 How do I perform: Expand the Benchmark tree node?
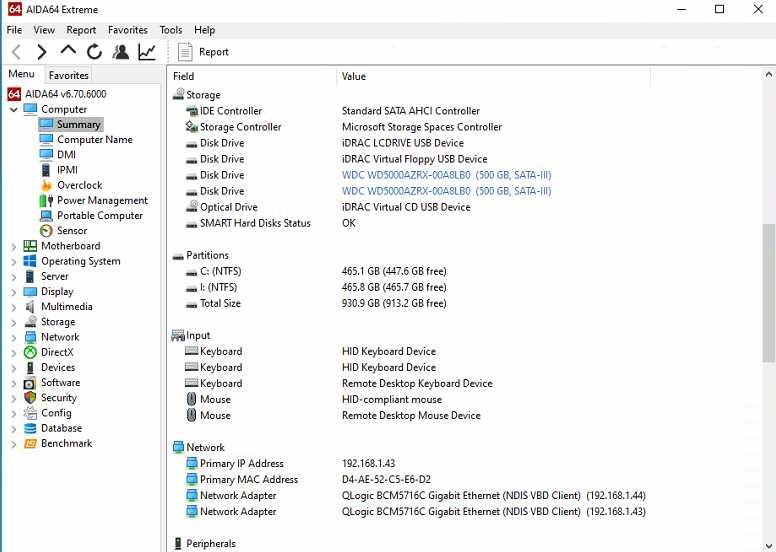14,444
